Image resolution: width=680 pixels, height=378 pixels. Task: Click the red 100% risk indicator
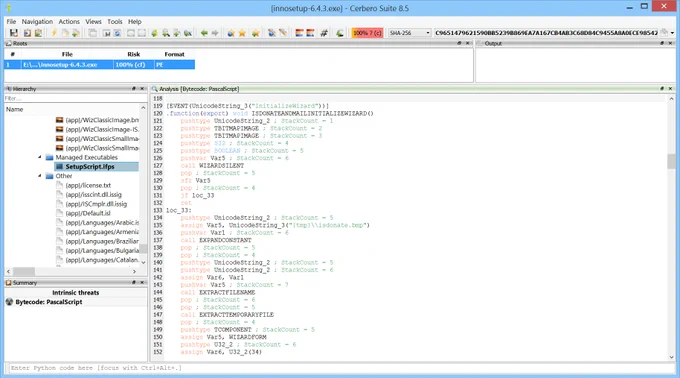coord(367,33)
